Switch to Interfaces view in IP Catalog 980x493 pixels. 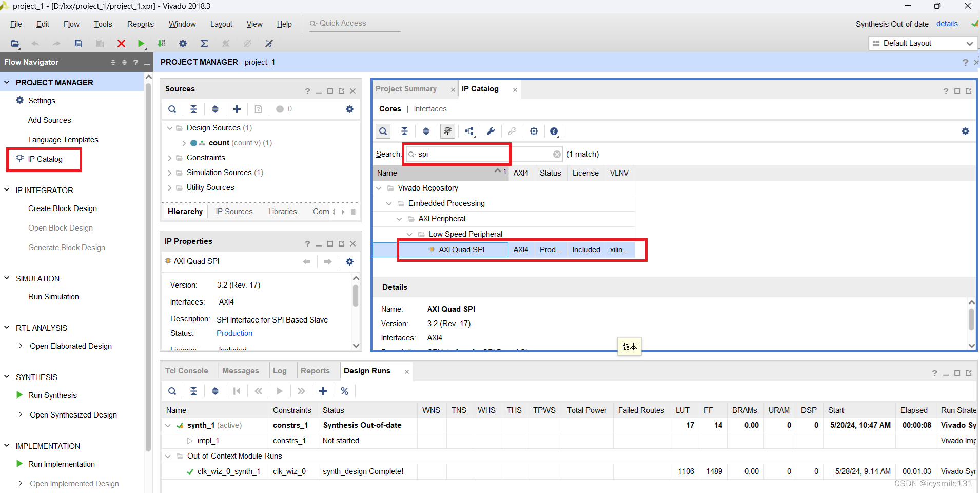point(430,109)
